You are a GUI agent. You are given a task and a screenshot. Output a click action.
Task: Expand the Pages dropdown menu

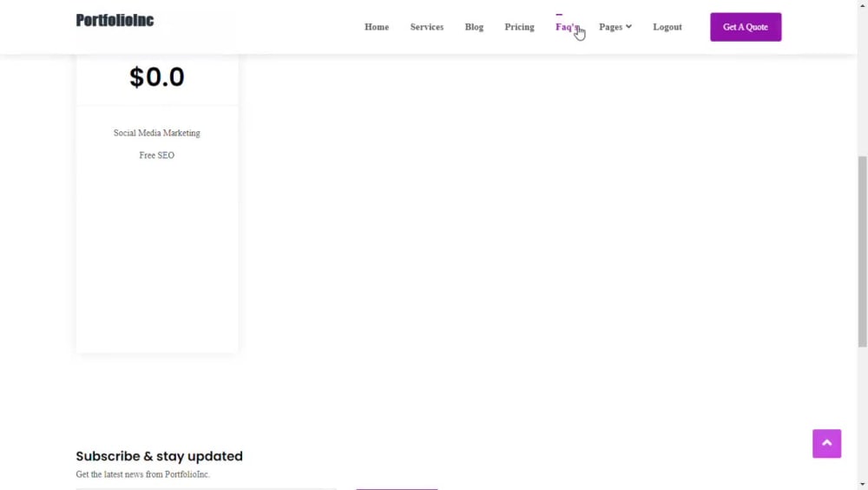click(x=615, y=27)
